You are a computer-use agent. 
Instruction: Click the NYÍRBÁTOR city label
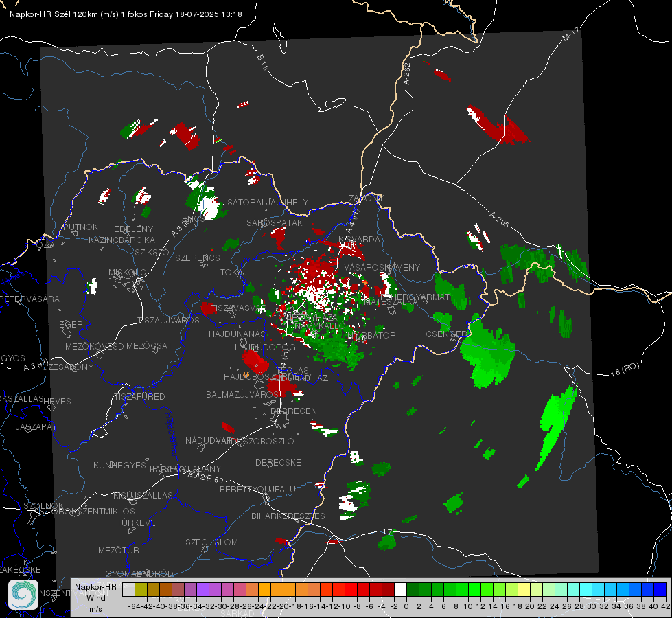pos(371,335)
